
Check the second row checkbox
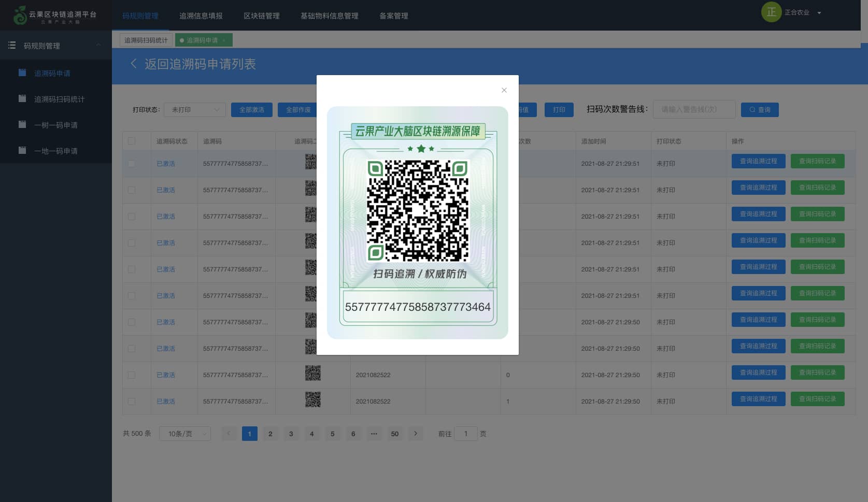click(132, 190)
